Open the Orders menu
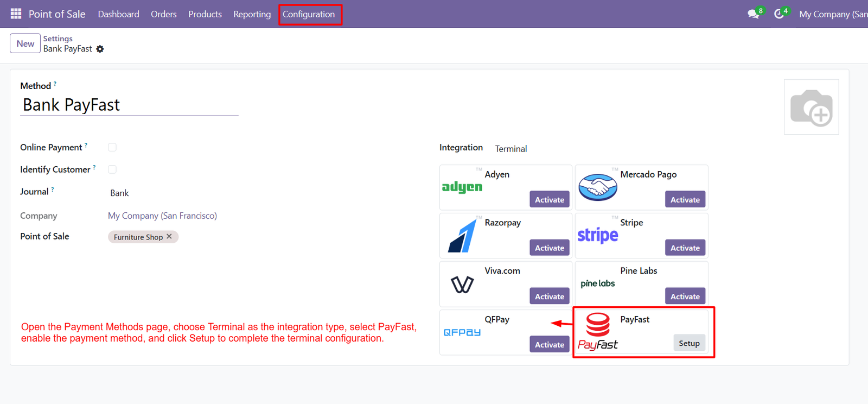The image size is (868, 404). [x=164, y=14]
